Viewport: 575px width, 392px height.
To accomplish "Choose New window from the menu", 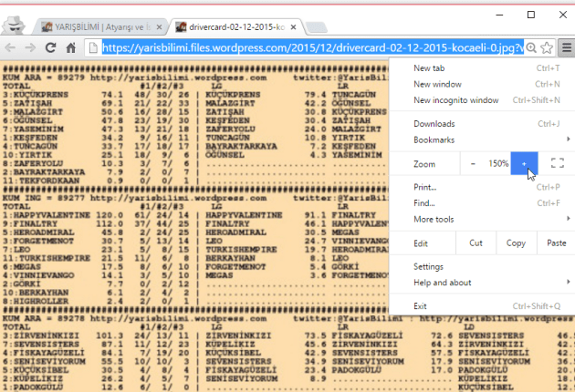I will coord(482,84).
